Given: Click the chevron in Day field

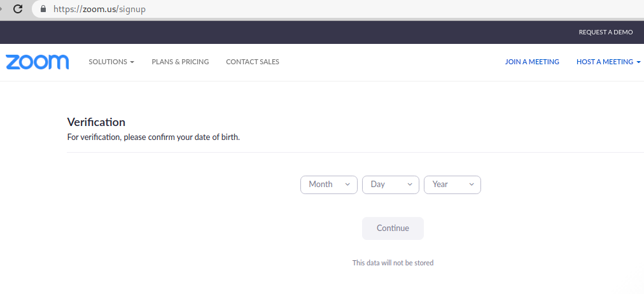Looking at the screenshot, I should click(409, 185).
